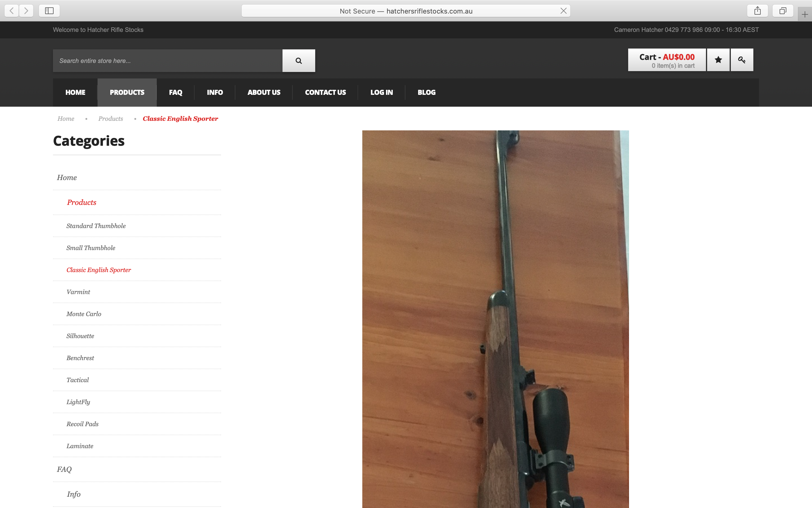The width and height of the screenshot is (812, 508).
Task: Open the wishlist star icon
Action: point(718,60)
